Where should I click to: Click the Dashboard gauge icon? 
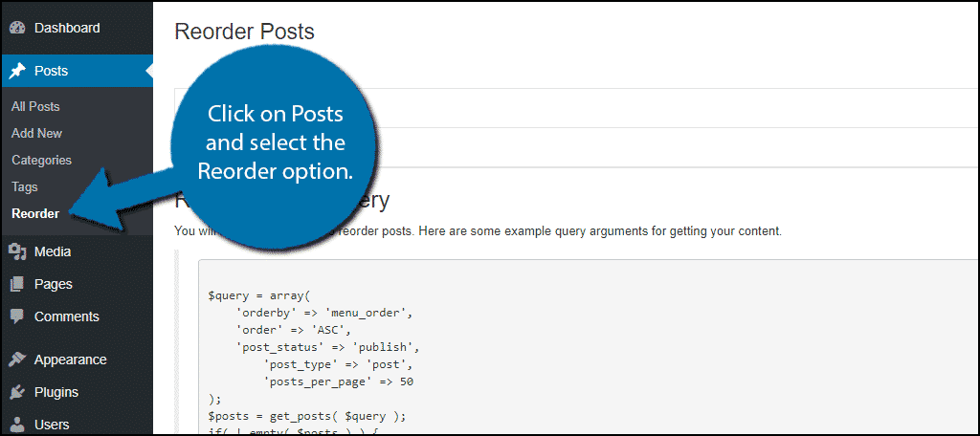[17, 28]
